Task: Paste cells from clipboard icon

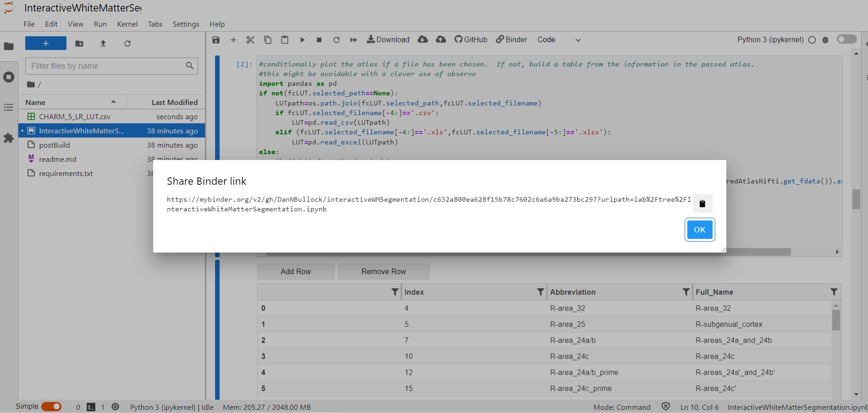Action: point(285,40)
